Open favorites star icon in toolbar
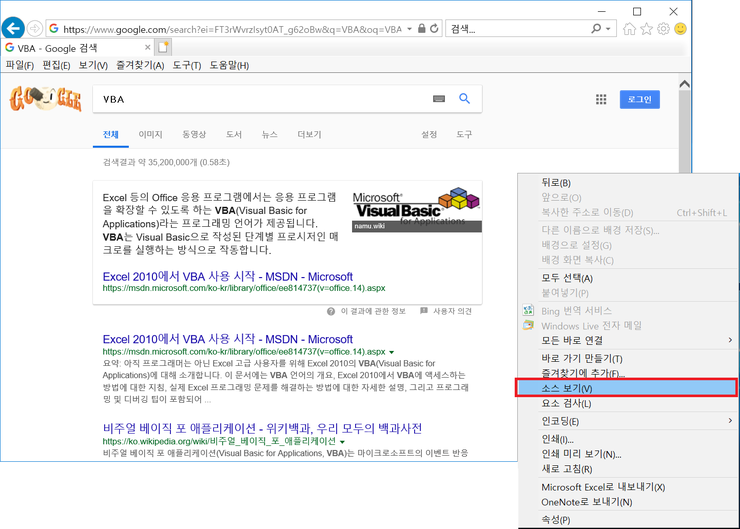The image size is (740, 529). click(x=646, y=29)
